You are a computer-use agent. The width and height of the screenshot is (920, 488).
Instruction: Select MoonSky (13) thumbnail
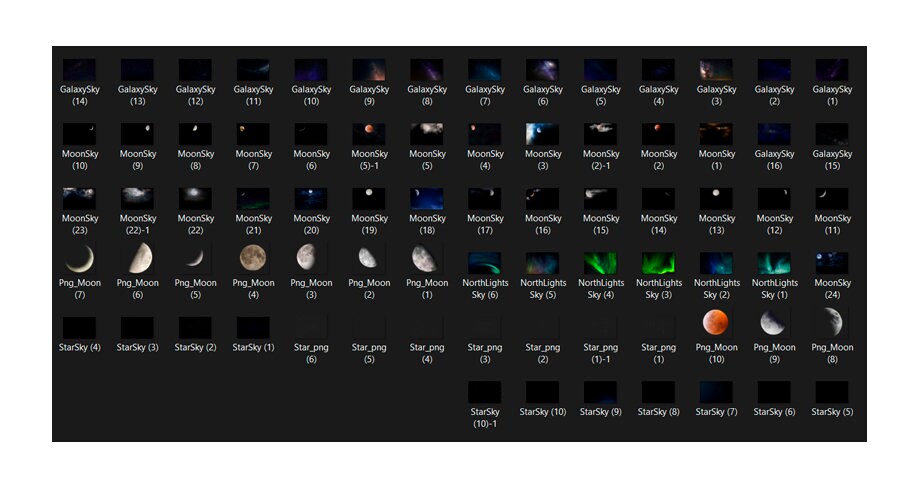[x=716, y=199]
